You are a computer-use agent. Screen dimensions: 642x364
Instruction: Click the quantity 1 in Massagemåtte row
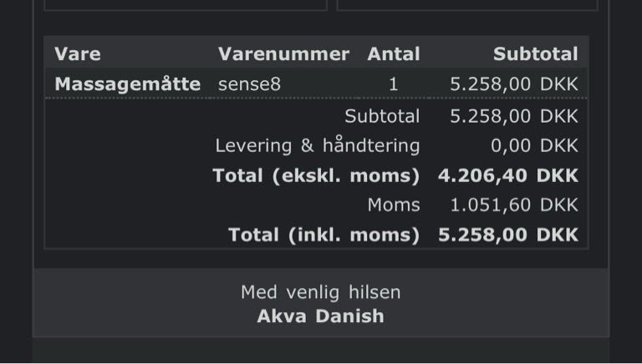[x=394, y=84]
